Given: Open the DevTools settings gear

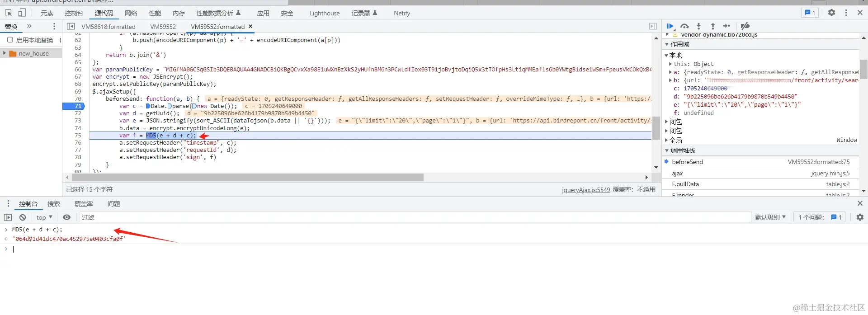Looking at the screenshot, I should [831, 13].
